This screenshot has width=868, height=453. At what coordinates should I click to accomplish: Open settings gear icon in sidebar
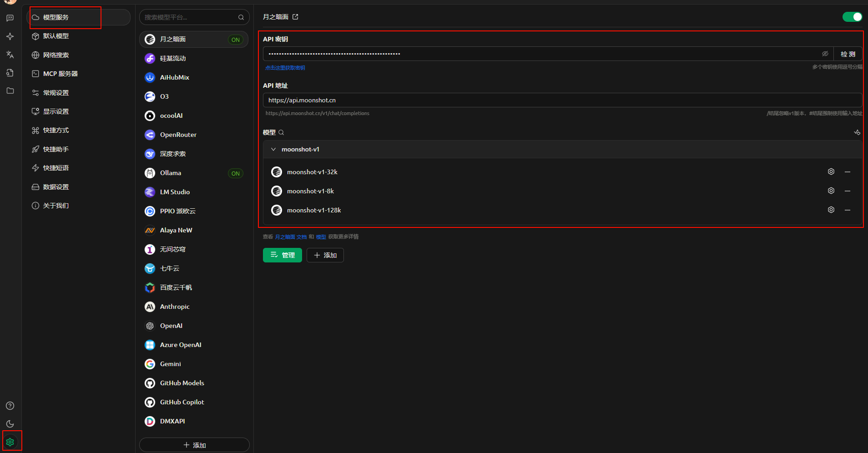[10, 442]
